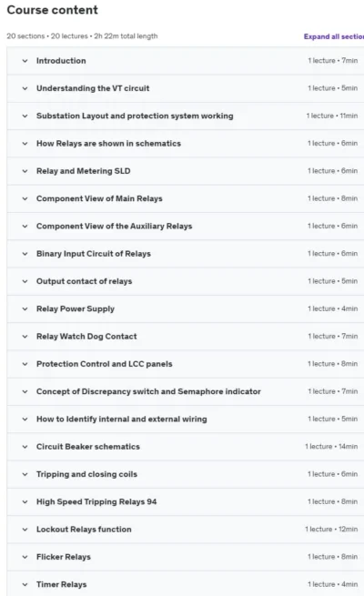Click the Expand all sections link
The height and width of the screenshot is (596, 364).
click(x=334, y=36)
